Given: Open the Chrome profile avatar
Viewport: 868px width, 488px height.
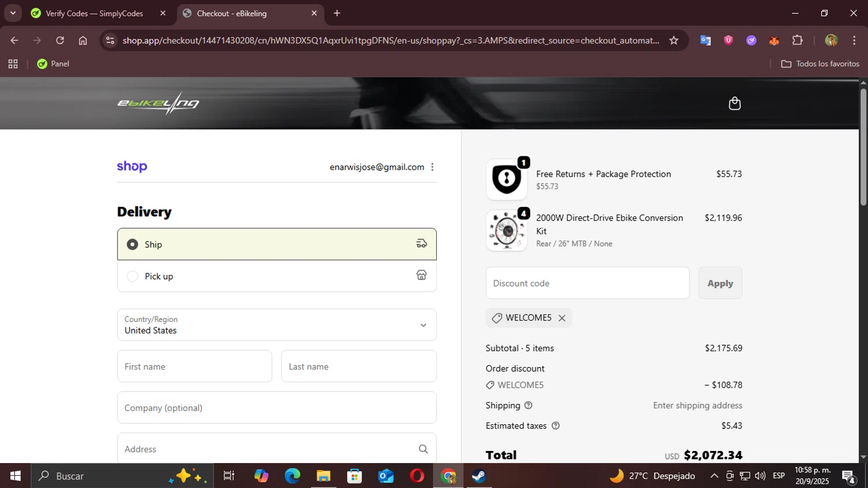Looking at the screenshot, I should click(x=832, y=41).
